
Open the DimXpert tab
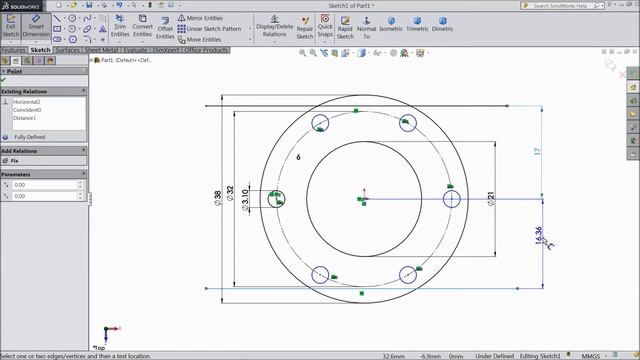166,50
